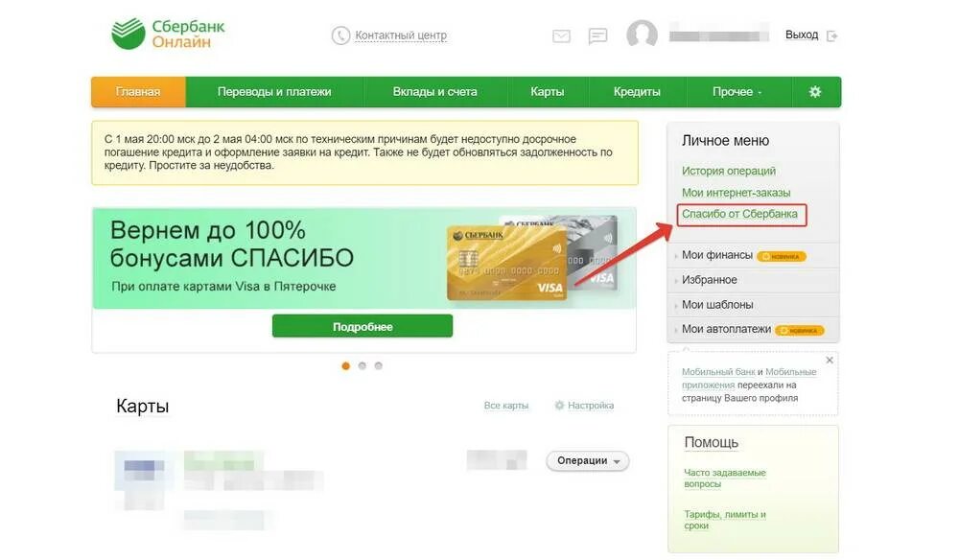This screenshot has width=959, height=560.
Task: Select the second banner slide dot
Action: (363, 365)
